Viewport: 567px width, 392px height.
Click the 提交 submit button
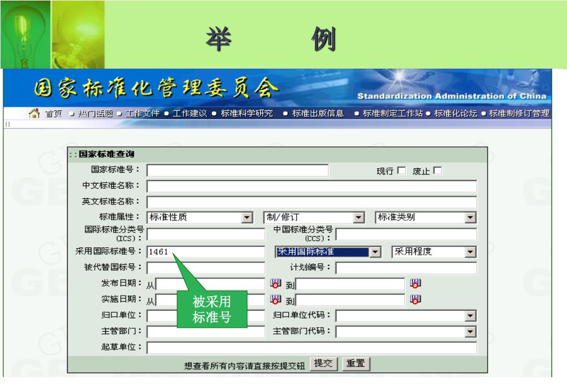click(x=323, y=363)
